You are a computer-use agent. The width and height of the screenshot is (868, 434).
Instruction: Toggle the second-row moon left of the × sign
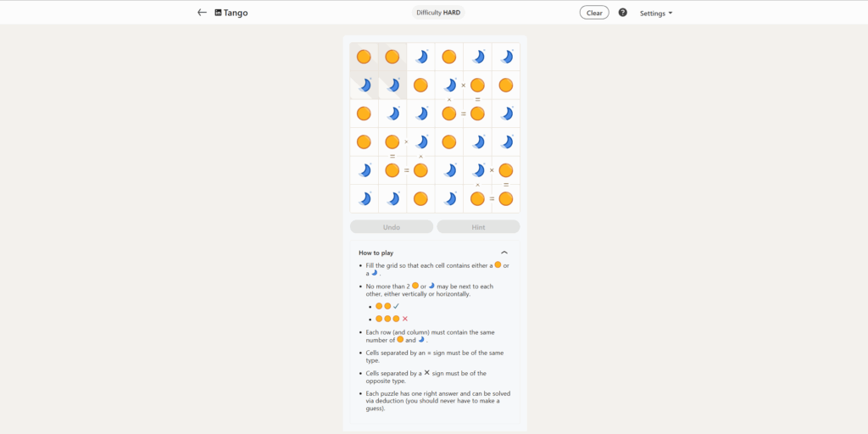pos(449,85)
